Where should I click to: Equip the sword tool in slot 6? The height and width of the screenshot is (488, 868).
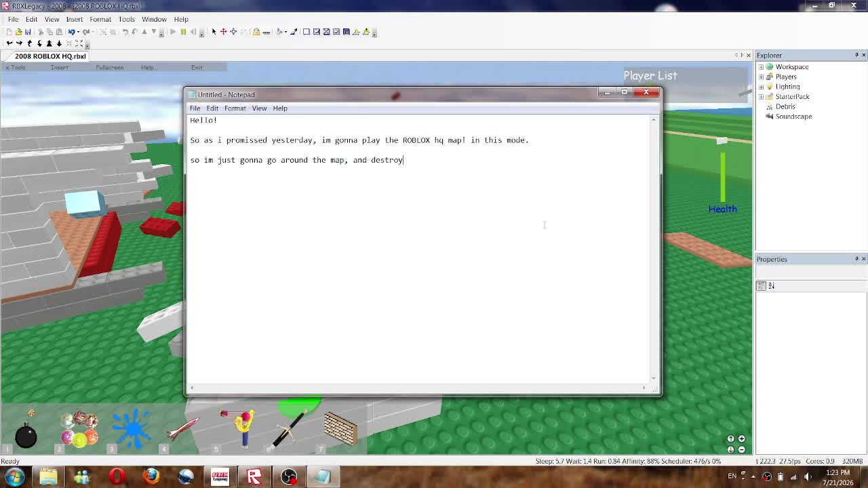click(289, 430)
